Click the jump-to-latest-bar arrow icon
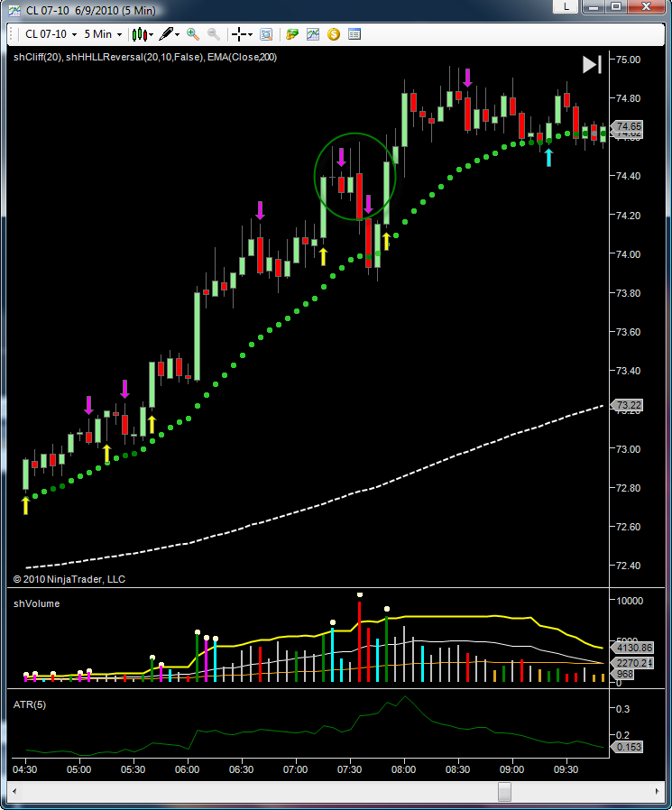The image size is (672, 810). click(592, 65)
